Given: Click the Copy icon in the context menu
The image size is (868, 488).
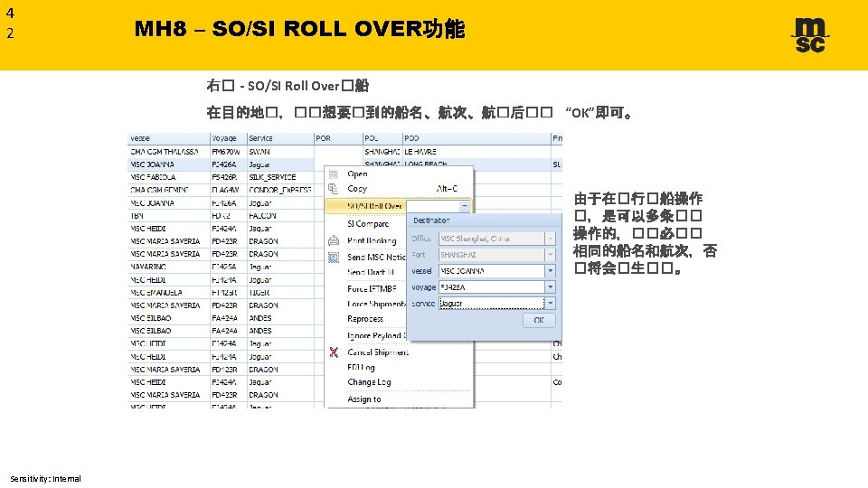Looking at the screenshot, I should pyautogui.click(x=334, y=189).
